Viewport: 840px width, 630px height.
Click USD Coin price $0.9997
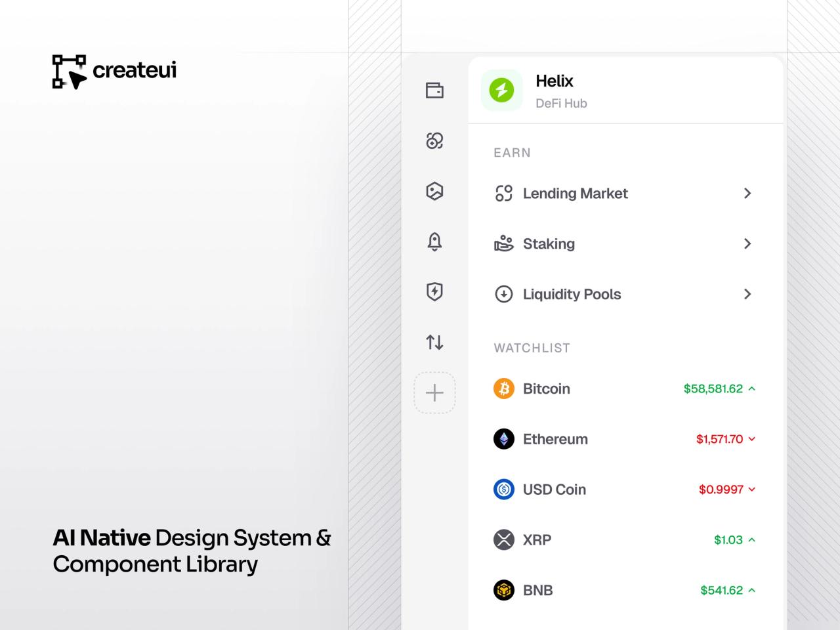click(721, 490)
